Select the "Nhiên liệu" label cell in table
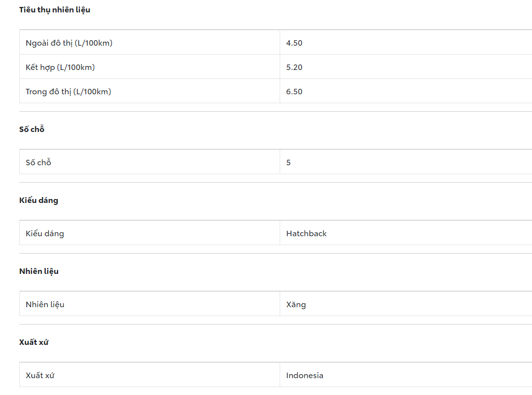532x395 pixels. pyautogui.click(x=45, y=305)
